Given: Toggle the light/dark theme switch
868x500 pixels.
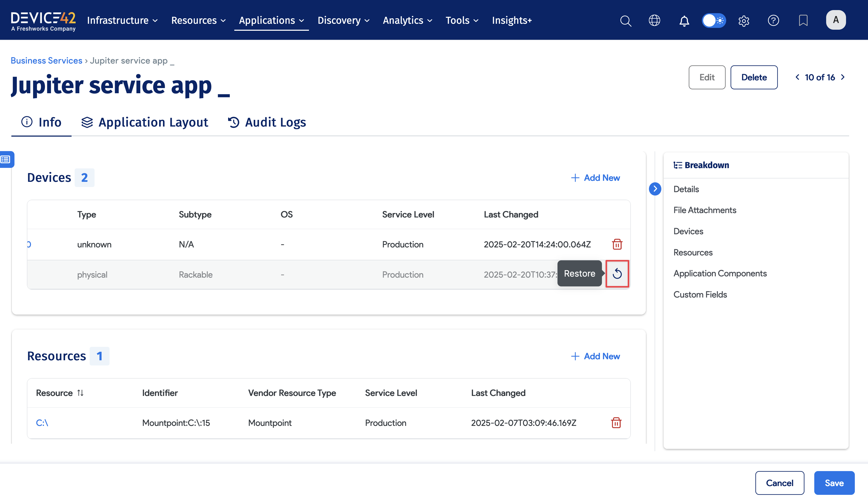Looking at the screenshot, I should coord(714,21).
